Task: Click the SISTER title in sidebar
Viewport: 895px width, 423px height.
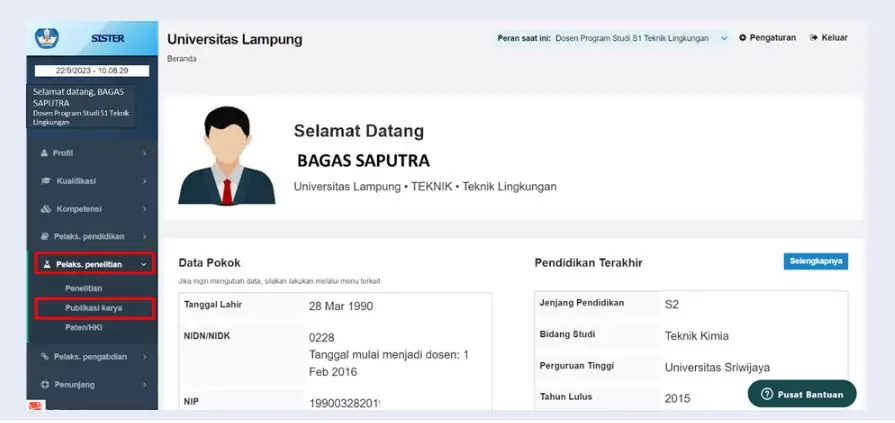Action: pos(107,38)
